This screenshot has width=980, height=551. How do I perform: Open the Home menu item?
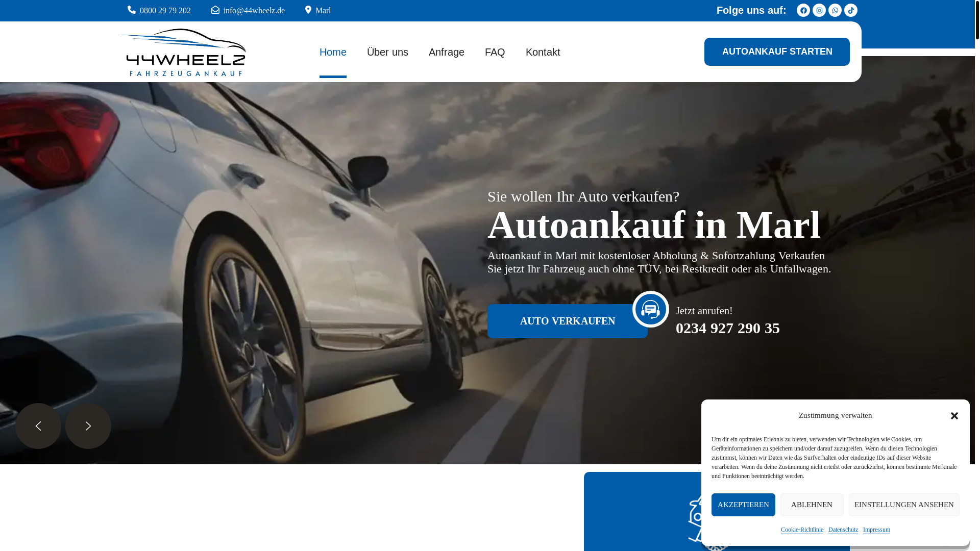coord(333,52)
